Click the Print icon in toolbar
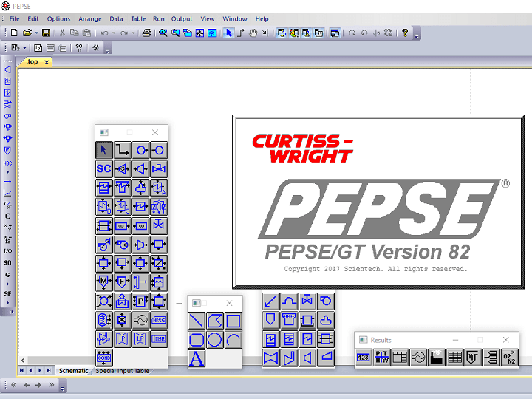 (x=146, y=33)
